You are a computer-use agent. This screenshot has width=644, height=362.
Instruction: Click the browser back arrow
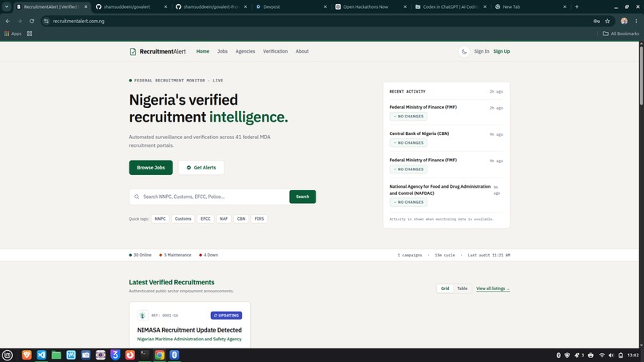pyautogui.click(x=8, y=21)
